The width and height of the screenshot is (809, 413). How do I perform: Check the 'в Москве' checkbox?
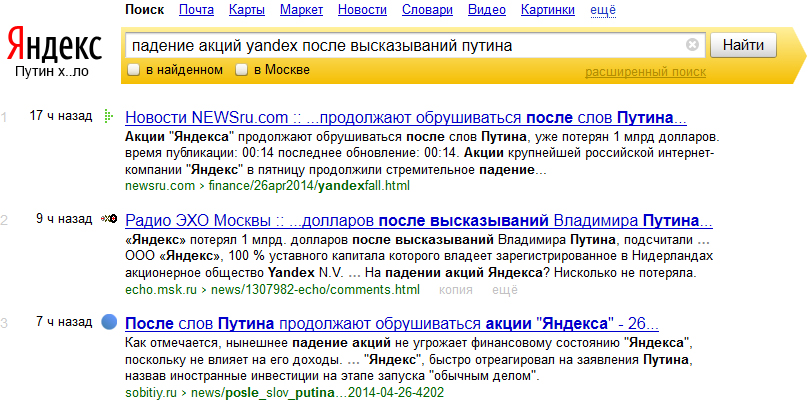click(241, 70)
